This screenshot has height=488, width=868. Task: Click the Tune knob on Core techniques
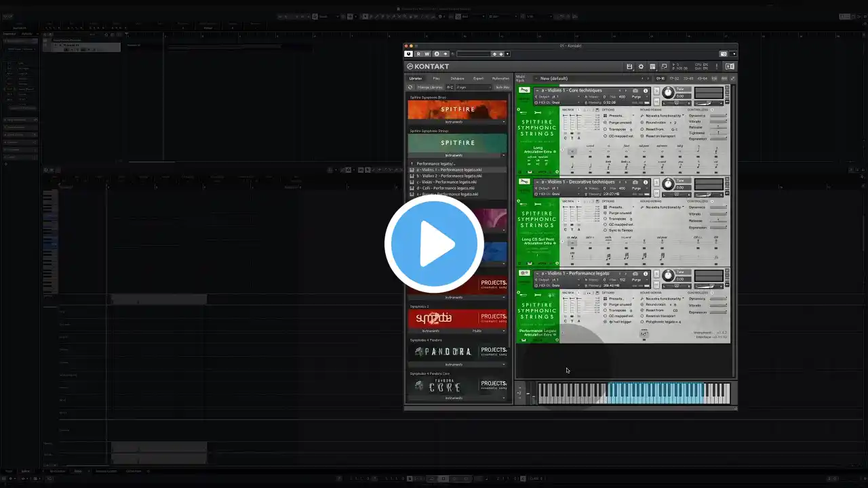pyautogui.click(x=669, y=94)
